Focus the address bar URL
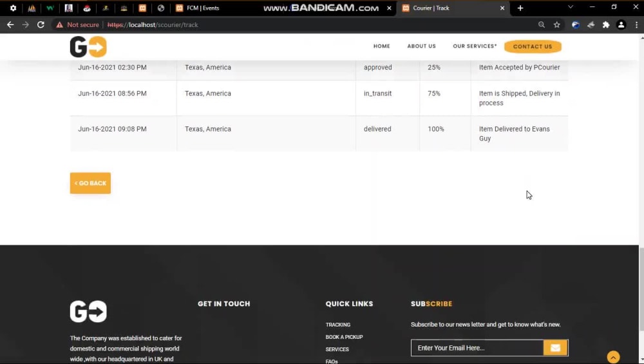The height and width of the screenshot is (364, 644). pos(153,24)
